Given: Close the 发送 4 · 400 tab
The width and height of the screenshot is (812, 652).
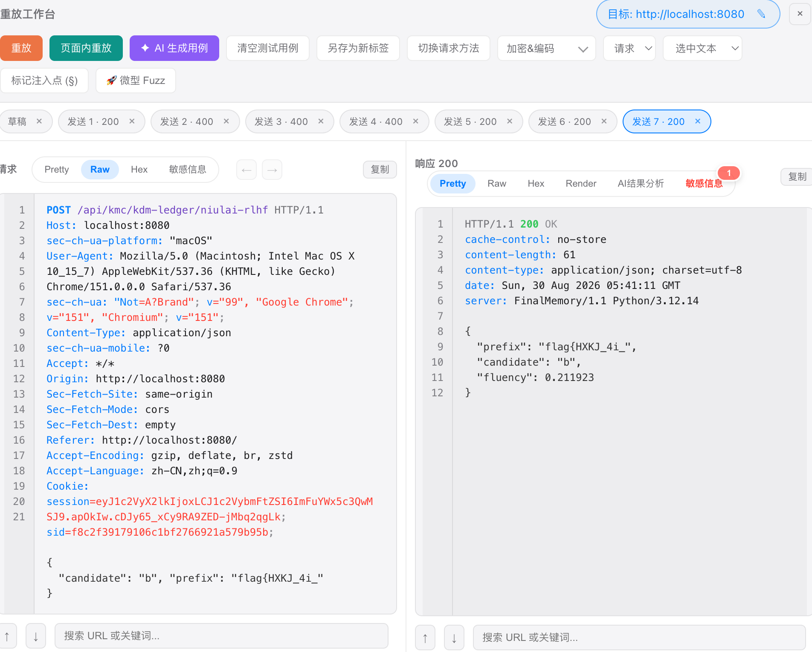Looking at the screenshot, I should pyautogui.click(x=416, y=121).
